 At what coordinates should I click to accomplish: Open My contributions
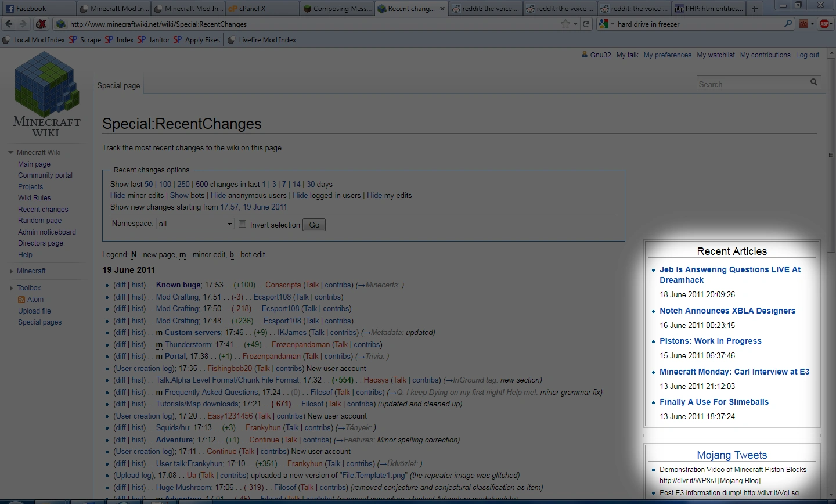pyautogui.click(x=765, y=55)
